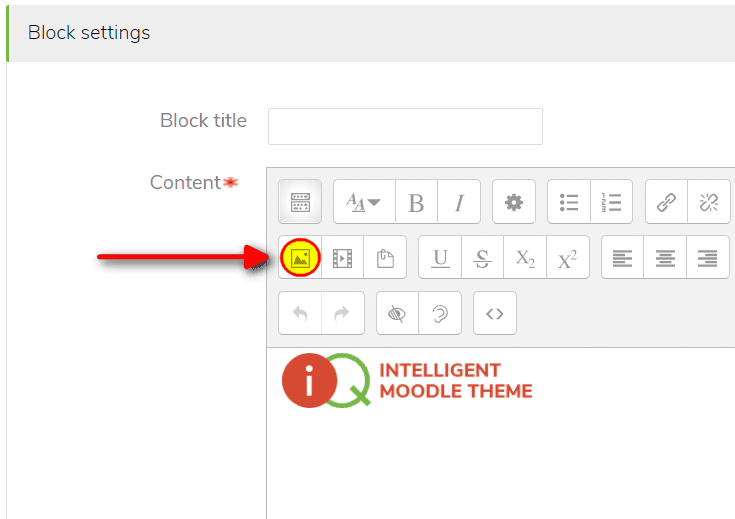Toggle the toolbar show/hide buttons icon

(x=300, y=202)
